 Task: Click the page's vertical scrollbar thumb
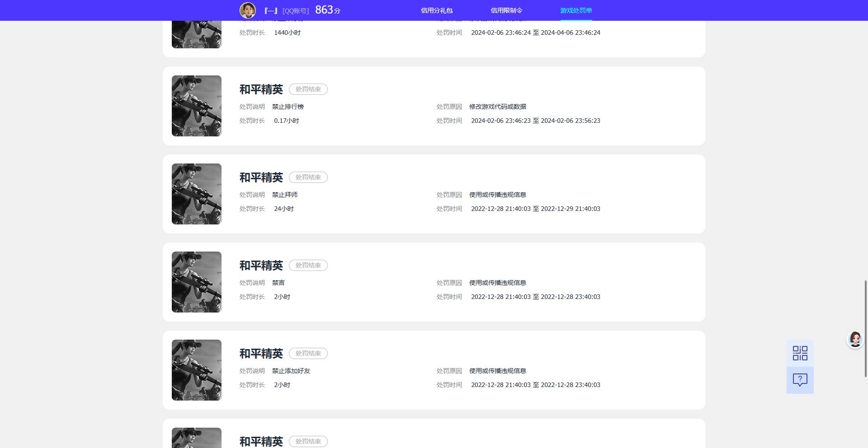click(x=866, y=328)
